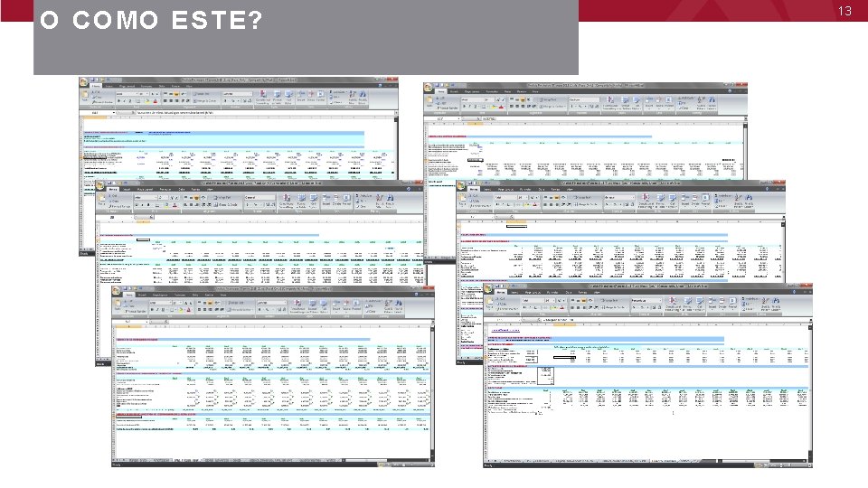Open General number format in middle-left Excel window
This screenshot has height=488, width=868.
260,198
